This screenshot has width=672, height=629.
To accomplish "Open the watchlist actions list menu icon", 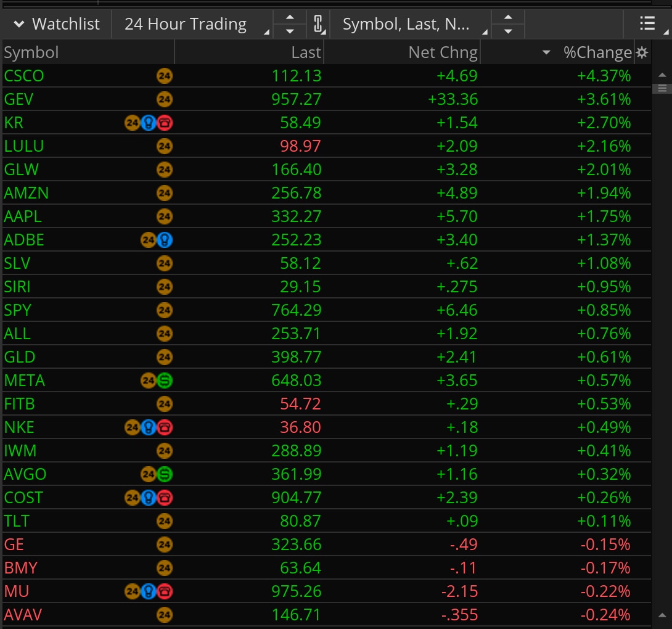I will pyautogui.click(x=647, y=23).
